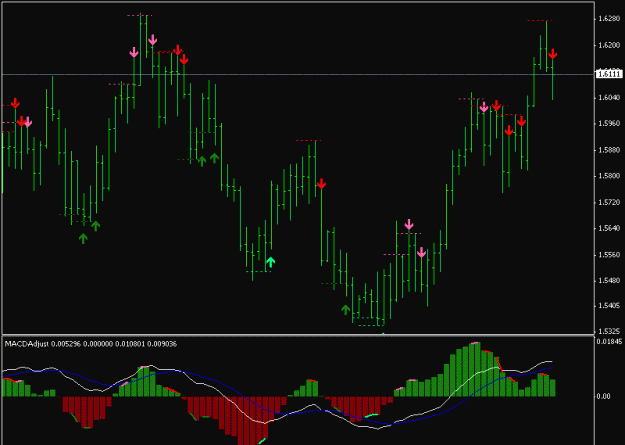Select the pink down arrow near 1.5960
625x445 pixels.
(28, 122)
